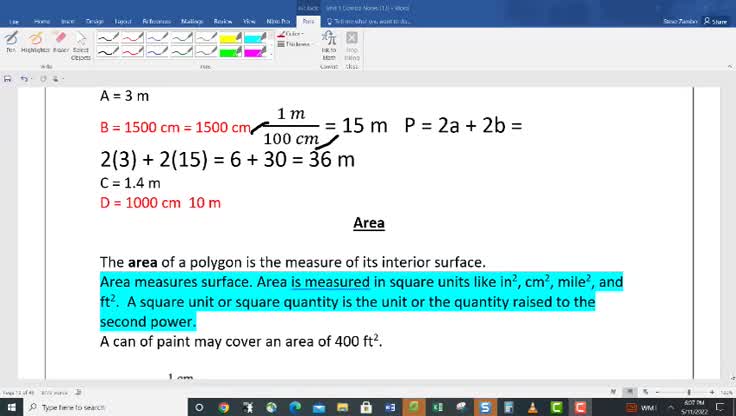
Task: Undo the last action
Action: pyautogui.click(x=23, y=79)
